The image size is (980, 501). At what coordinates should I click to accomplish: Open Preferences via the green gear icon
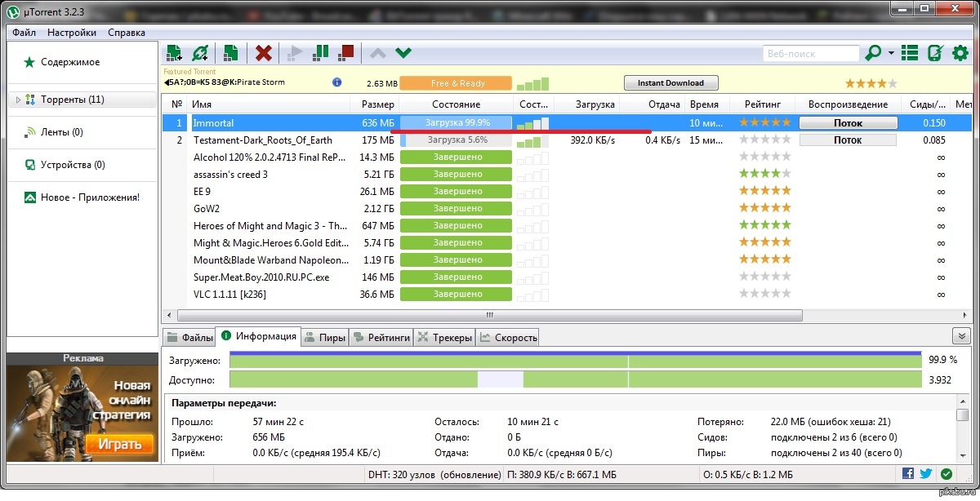[960, 53]
